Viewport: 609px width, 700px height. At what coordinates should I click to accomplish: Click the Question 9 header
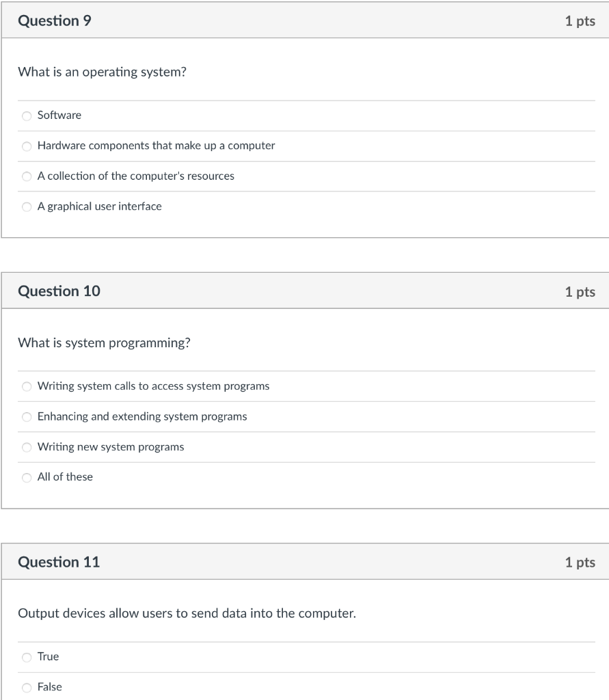[x=56, y=21]
